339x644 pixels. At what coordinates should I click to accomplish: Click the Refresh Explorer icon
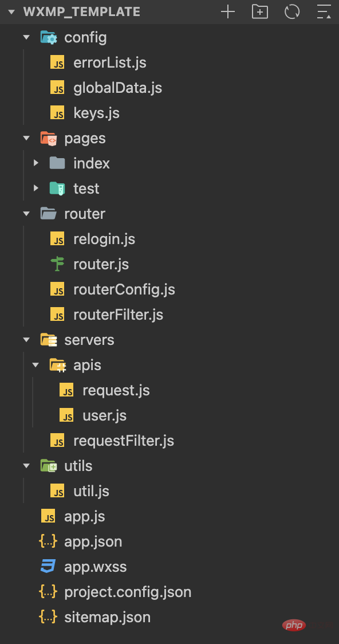tap(292, 11)
